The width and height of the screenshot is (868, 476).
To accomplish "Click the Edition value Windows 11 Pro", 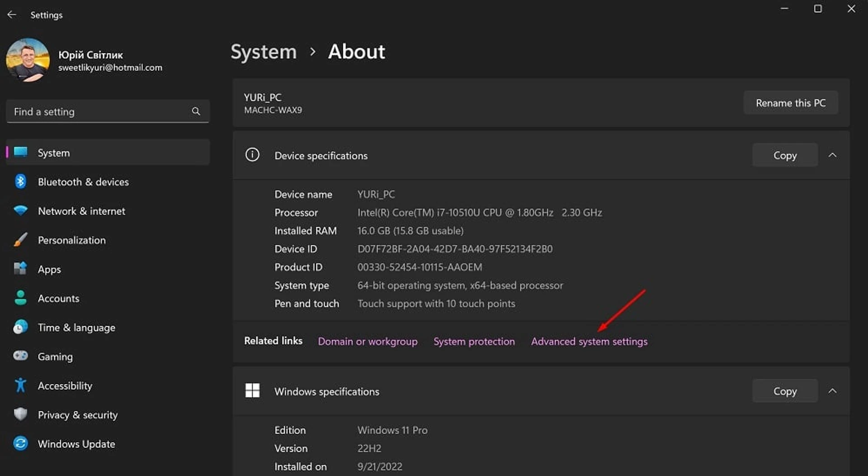I will (392, 430).
